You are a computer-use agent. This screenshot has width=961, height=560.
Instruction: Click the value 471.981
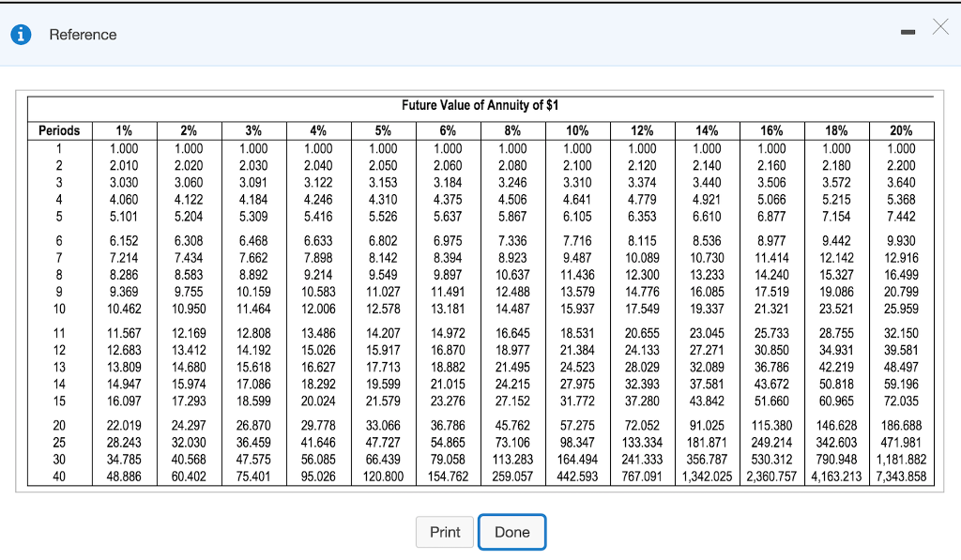tap(901, 443)
